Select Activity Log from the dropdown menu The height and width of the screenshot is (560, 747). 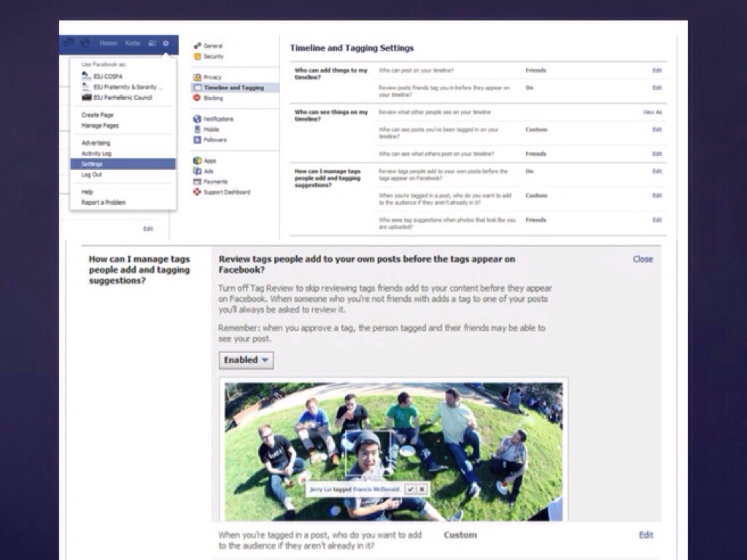click(96, 154)
